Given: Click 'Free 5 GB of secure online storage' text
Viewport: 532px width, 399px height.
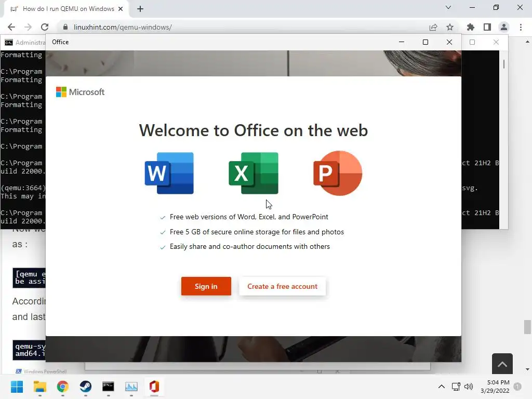Looking at the screenshot, I should 257,232.
